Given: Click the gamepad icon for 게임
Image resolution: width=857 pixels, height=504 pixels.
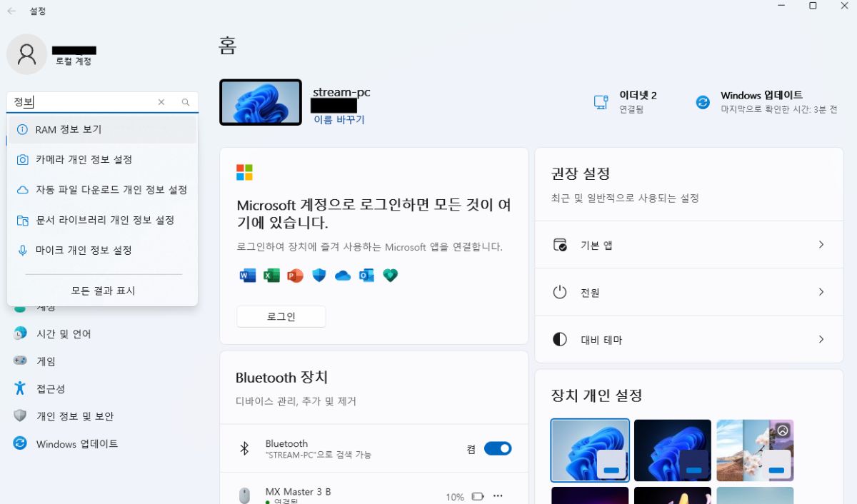Looking at the screenshot, I should (x=20, y=361).
